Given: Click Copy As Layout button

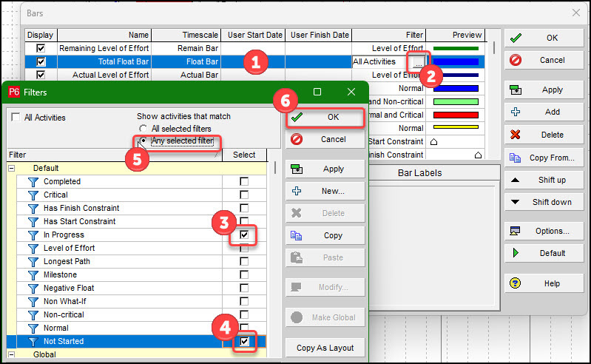Looking at the screenshot, I should pos(325,348).
